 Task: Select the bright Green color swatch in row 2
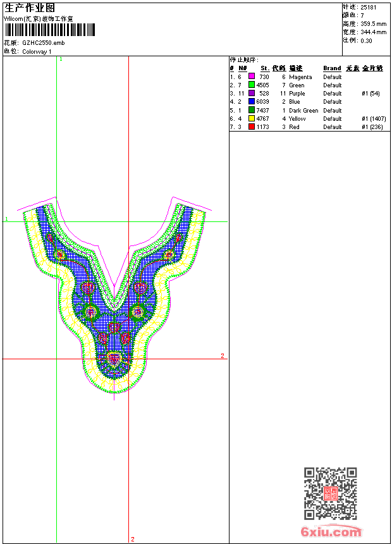[252, 85]
